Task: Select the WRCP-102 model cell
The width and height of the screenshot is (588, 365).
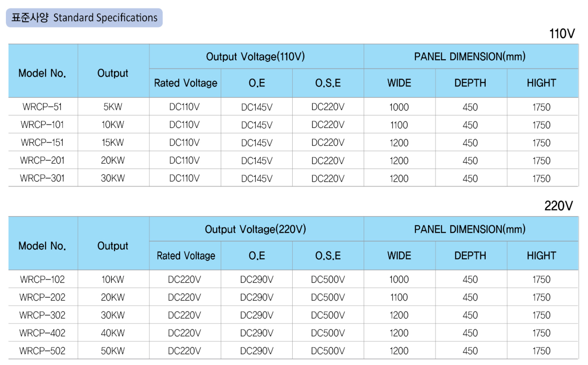Action: [x=42, y=280]
